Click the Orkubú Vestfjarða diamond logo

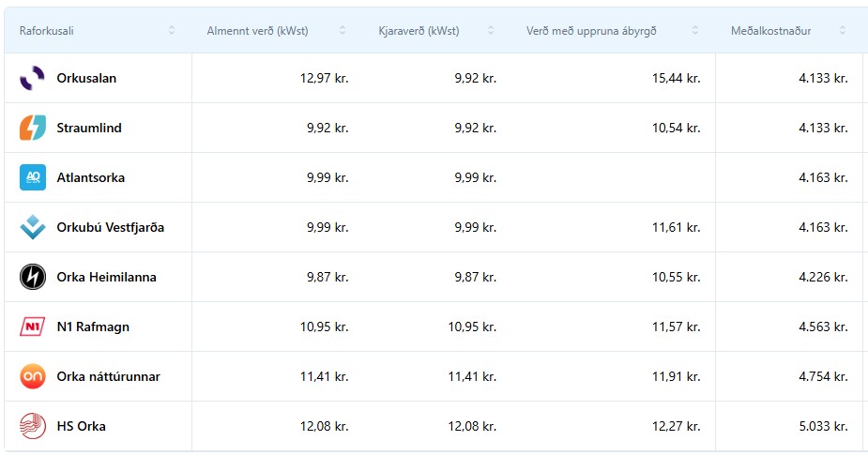point(32,227)
